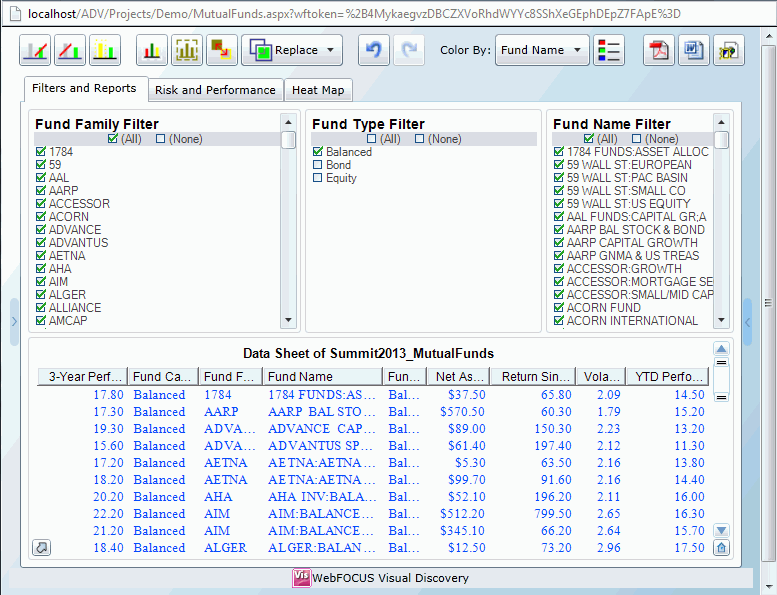The width and height of the screenshot is (777, 595).
Task: Click the browser vertical scrollbar grip
Action: tap(769, 303)
